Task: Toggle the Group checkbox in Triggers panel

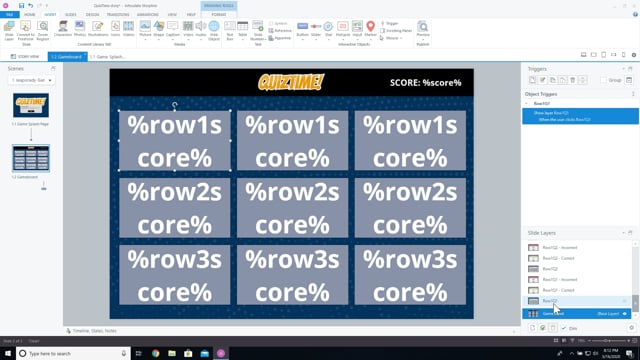Action: (603, 80)
